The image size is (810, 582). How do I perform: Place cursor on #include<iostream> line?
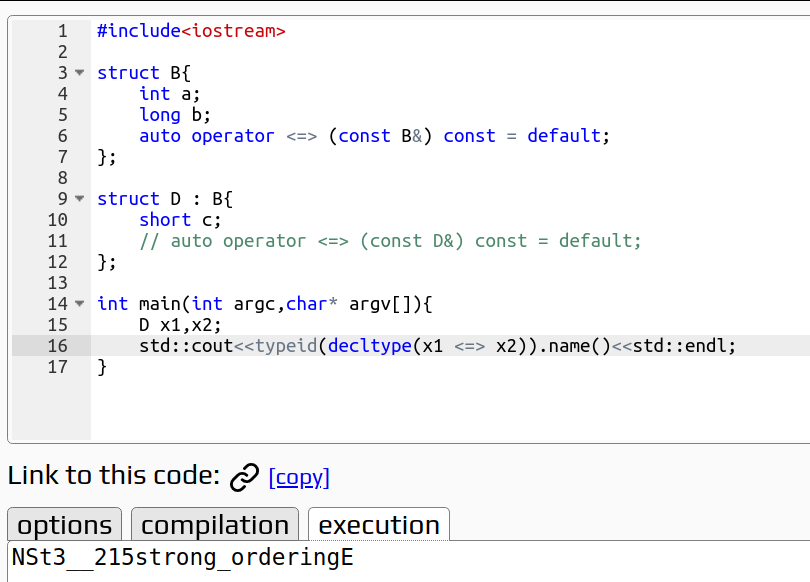191,31
